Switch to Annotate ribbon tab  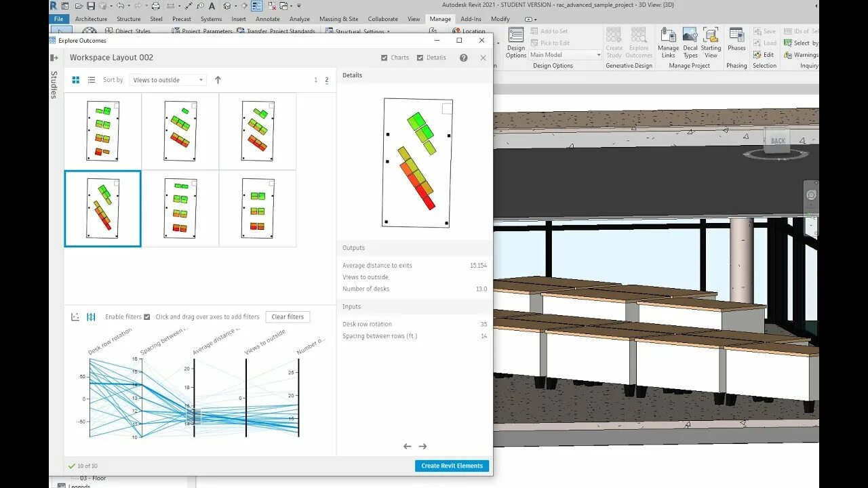click(x=268, y=19)
